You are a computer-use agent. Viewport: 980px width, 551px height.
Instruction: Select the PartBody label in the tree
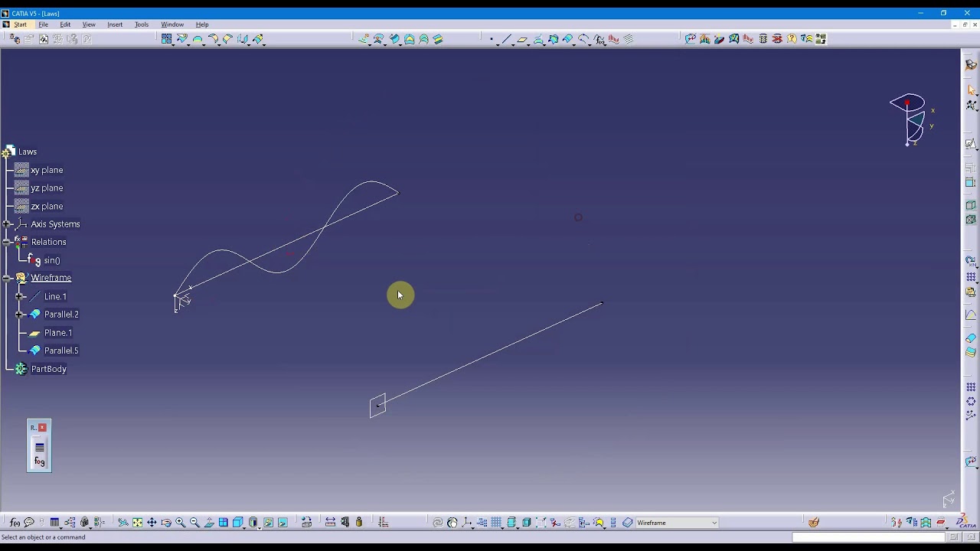(x=48, y=369)
